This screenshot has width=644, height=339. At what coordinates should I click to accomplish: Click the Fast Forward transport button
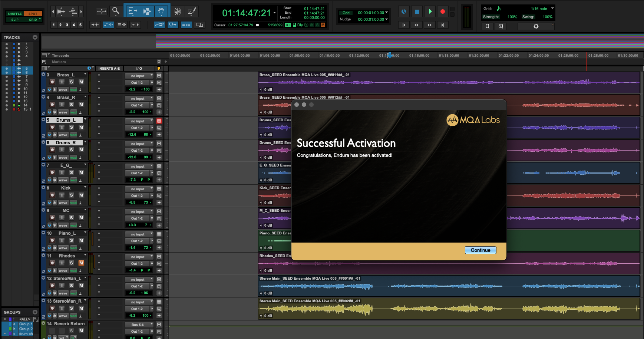430,25
